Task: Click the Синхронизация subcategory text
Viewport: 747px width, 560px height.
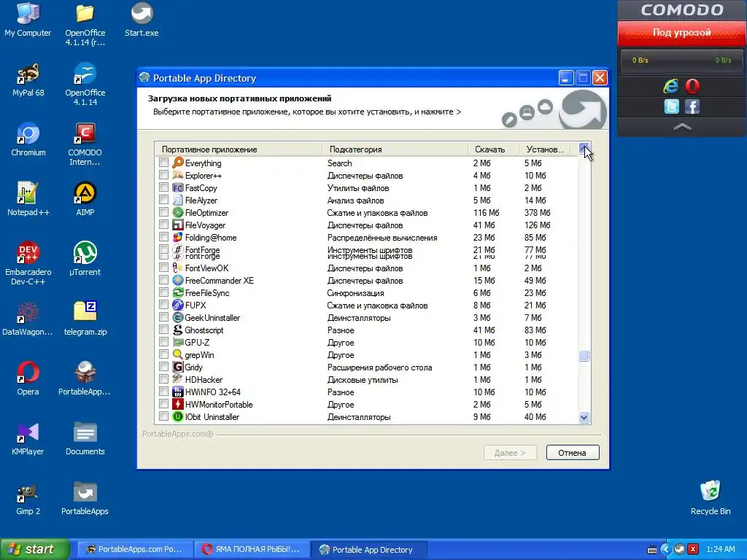Action: coord(355,293)
